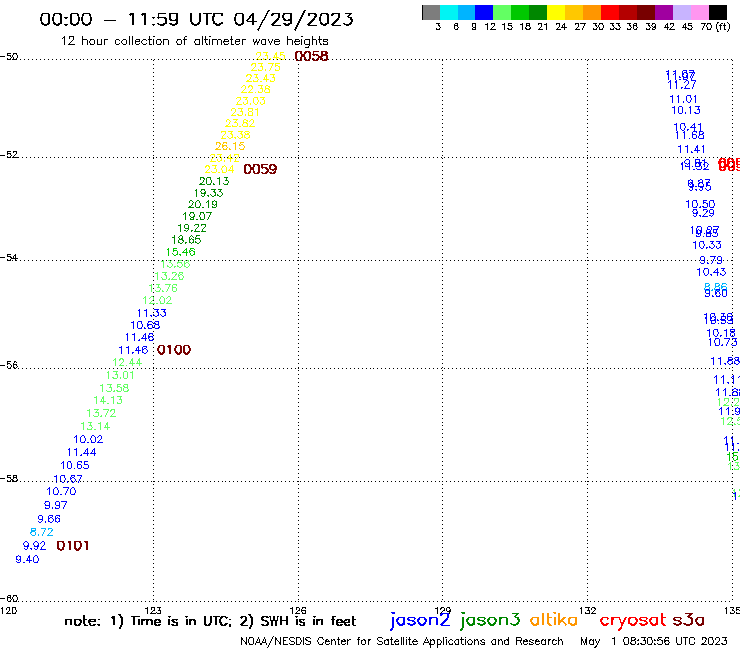Click the 14.13 wave height value

pos(108,400)
